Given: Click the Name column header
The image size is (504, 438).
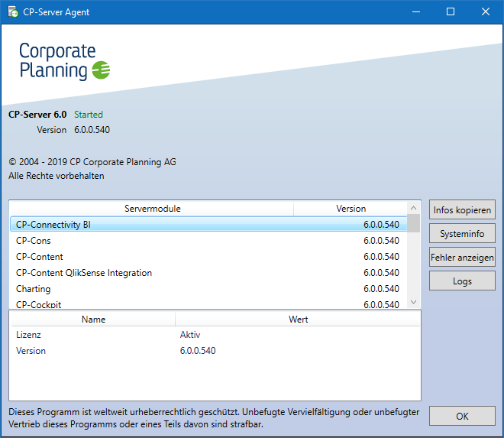Looking at the screenshot, I should (x=93, y=320).
